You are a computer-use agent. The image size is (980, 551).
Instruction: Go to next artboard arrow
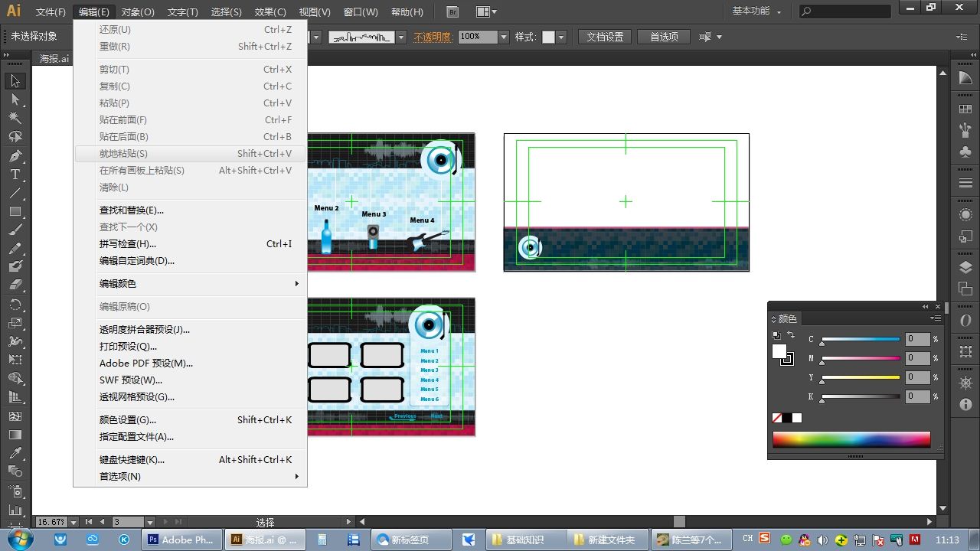click(165, 522)
